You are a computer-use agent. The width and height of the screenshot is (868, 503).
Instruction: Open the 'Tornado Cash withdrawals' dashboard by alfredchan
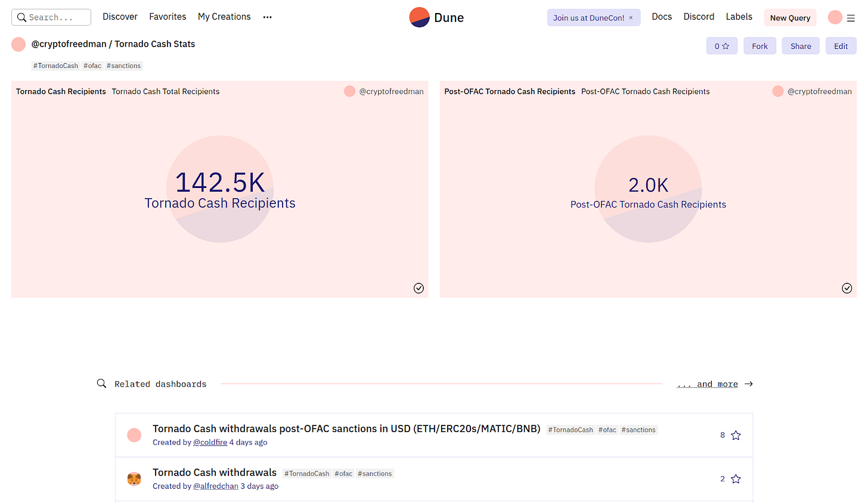tap(215, 472)
